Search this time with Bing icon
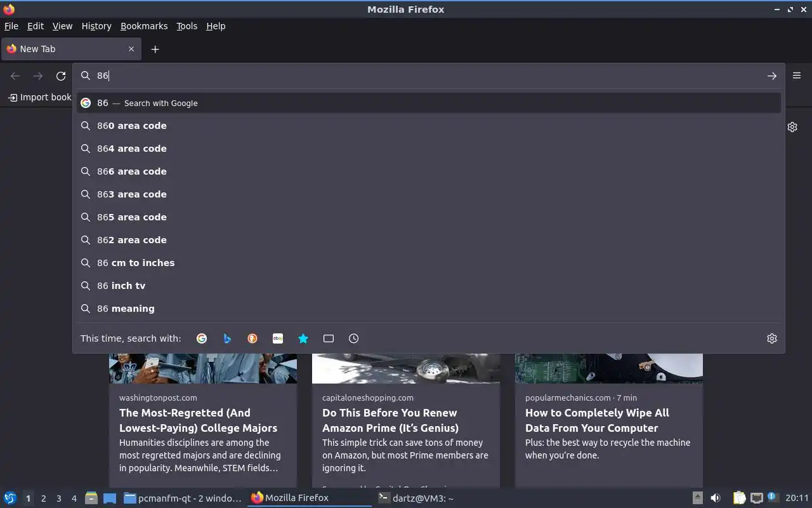Screen dimensions: 812x508 (x=227, y=338)
